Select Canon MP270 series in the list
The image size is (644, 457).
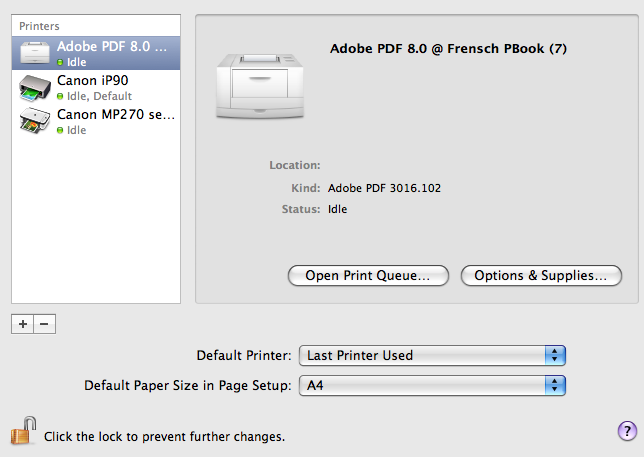[x=116, y=115]
